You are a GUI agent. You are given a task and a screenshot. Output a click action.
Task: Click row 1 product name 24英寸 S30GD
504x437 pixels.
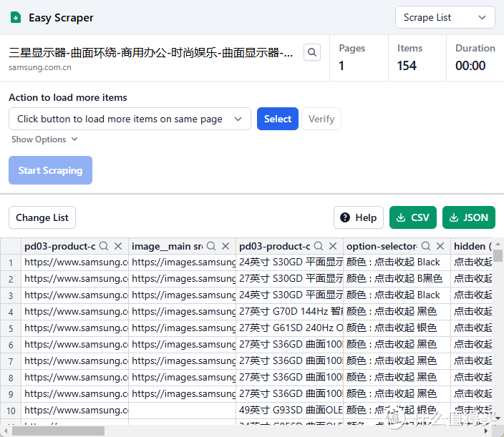pyautogui.click(x=290, y=262)
